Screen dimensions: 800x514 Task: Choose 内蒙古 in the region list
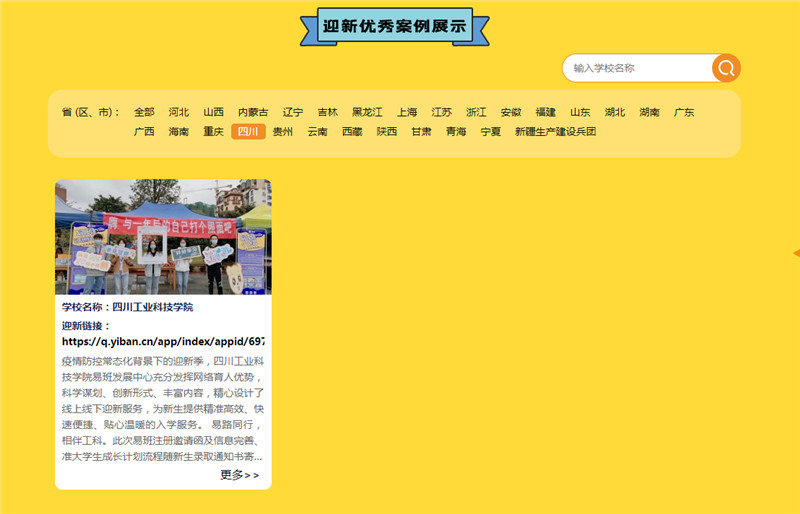[x=253, y=112]
